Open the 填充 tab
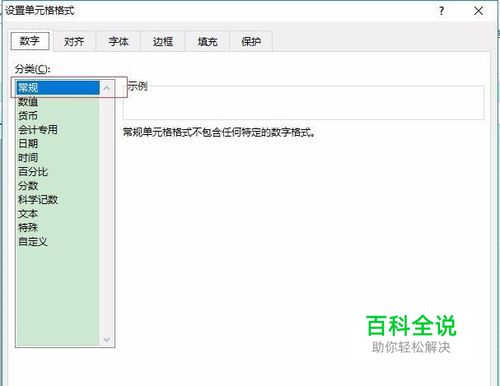 point(207,41)
